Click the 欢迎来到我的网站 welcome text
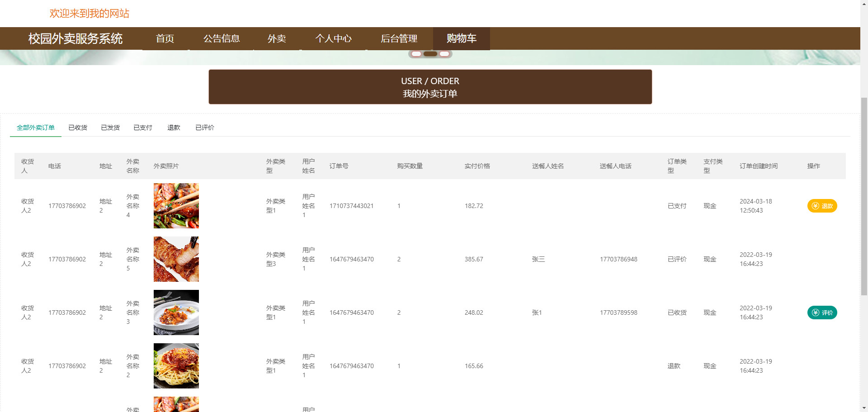 (x=90, y=14)
